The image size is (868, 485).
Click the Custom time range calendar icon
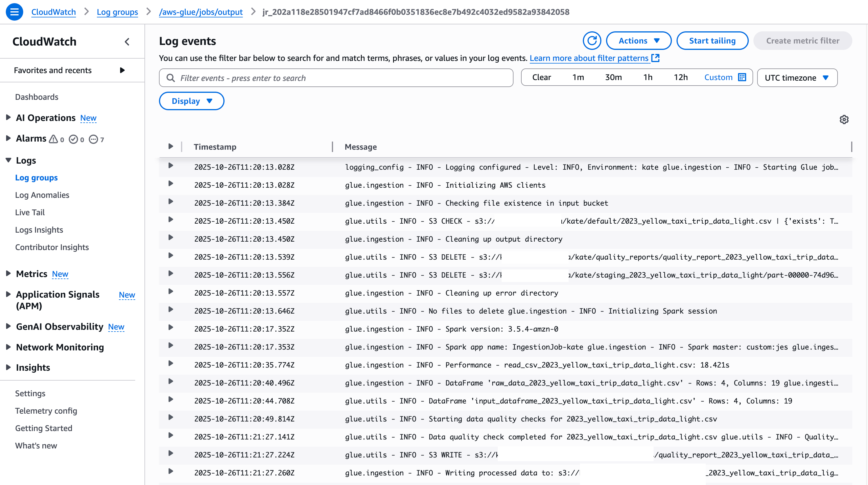pos(742,77)
